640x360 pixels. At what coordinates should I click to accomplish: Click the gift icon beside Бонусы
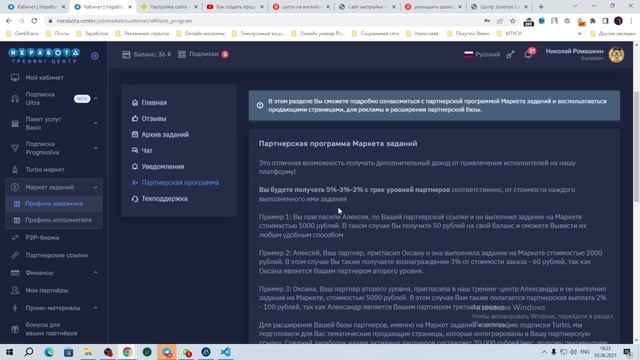(15, 329)
